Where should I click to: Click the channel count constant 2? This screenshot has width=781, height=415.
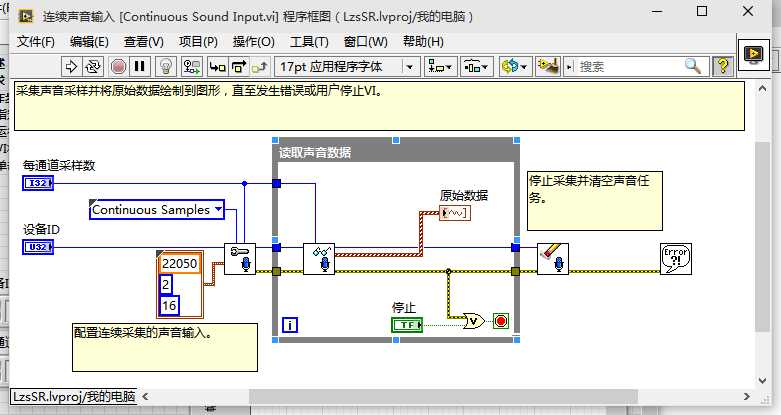pyautogui.click(x=166, y=284)
